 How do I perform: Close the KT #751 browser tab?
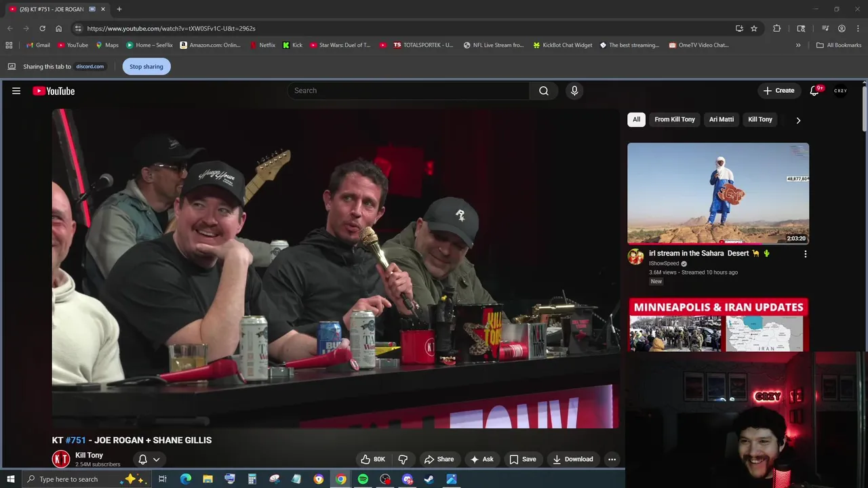pos(103,9)
